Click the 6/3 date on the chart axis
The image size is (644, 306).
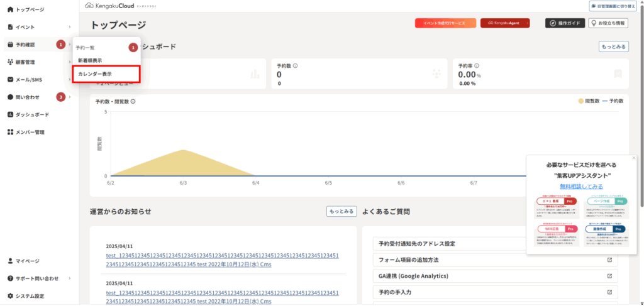point(183,183)
